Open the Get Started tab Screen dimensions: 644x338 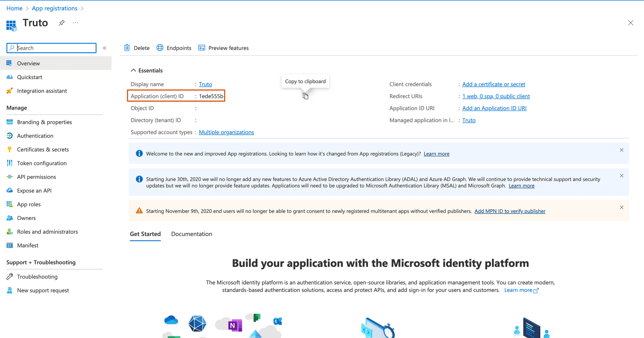[x=145, y=234]
